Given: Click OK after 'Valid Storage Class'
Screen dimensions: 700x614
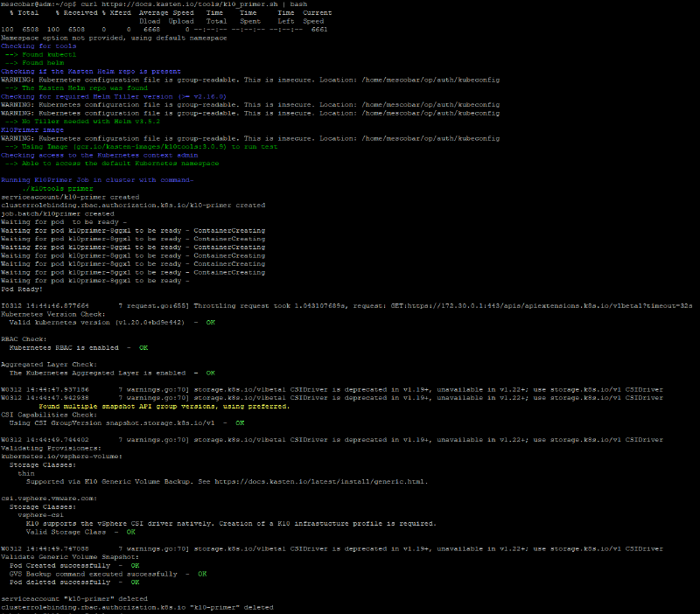Looking at the screenshot, I should point(130,533).
